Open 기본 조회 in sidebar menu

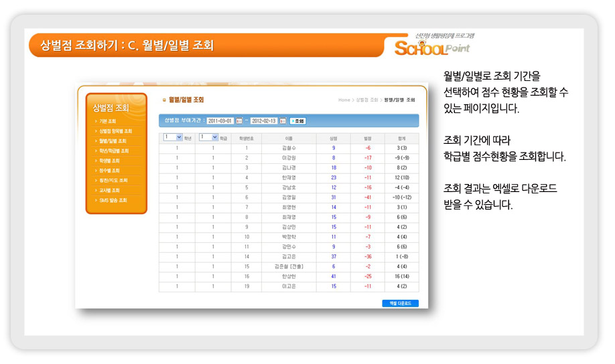(x=108, y=121)
